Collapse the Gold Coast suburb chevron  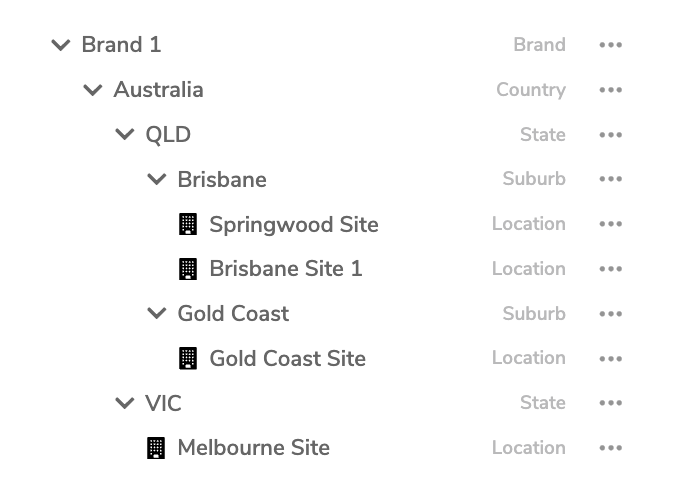[x=156, y=313]
